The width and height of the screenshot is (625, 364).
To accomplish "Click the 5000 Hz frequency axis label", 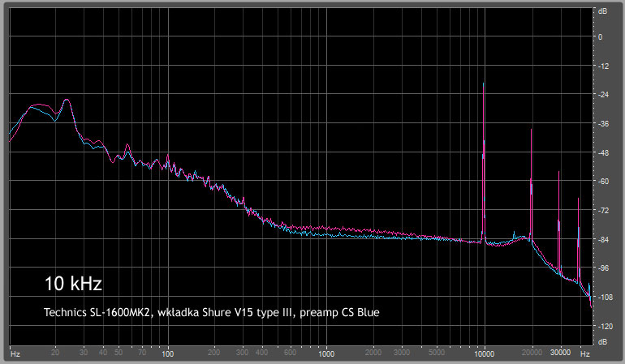I will click(x=437, y=353).
